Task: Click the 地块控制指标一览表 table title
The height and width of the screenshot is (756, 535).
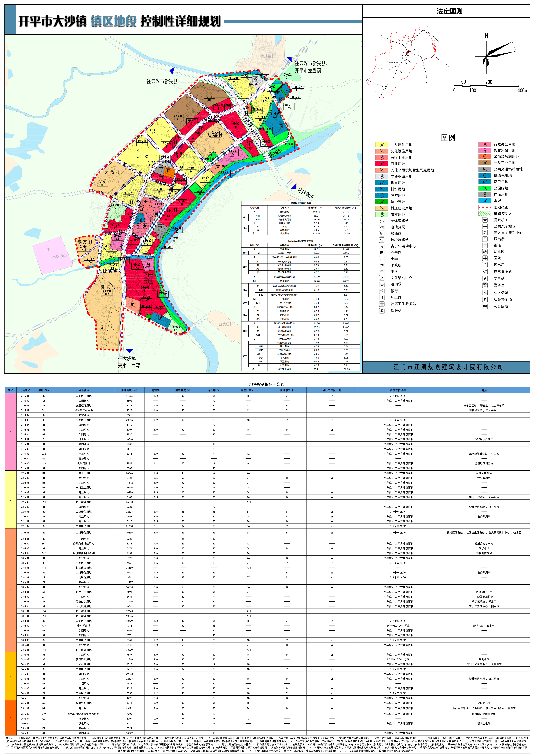Action: (x=266, y=384)
